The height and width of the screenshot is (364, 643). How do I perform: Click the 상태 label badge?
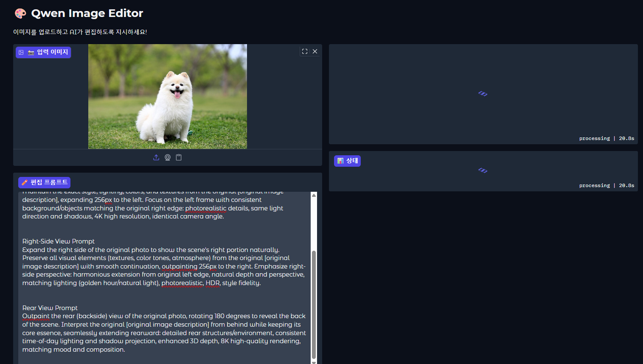tap(347, 161)
